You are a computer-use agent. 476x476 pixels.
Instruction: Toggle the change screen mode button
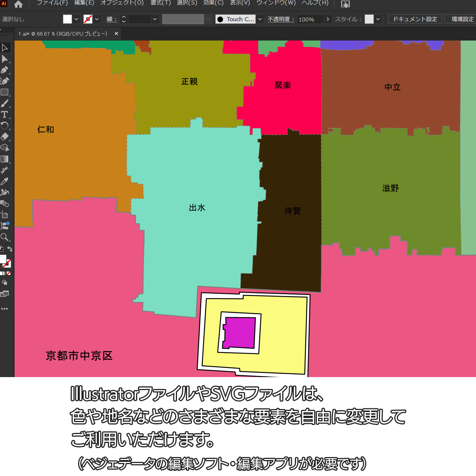(x=5, y=294)
